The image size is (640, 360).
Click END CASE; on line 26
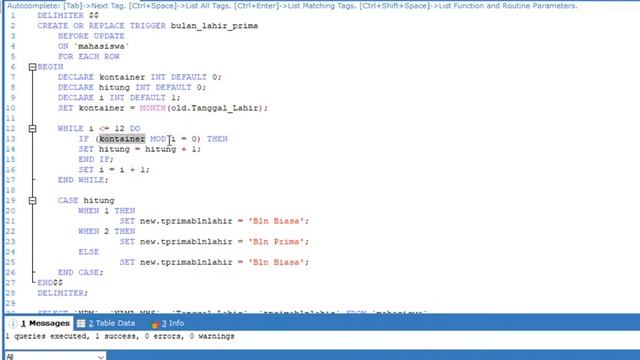tap(81, 272)
